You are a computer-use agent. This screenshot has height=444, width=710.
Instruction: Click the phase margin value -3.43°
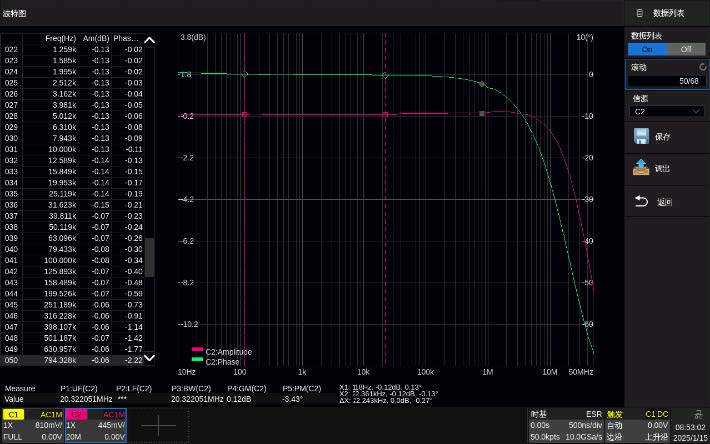[292, 399]
